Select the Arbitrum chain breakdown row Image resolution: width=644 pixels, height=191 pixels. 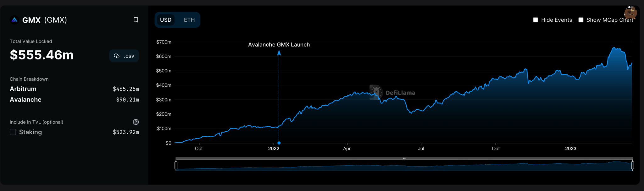tap(74, 89)
